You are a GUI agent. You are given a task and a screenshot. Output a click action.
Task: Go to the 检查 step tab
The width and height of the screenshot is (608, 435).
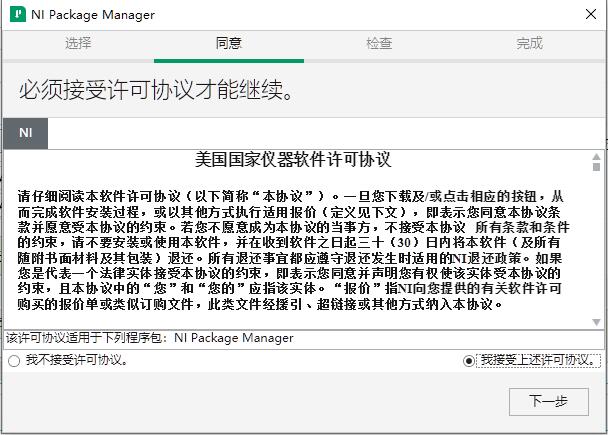click(379, 43)
